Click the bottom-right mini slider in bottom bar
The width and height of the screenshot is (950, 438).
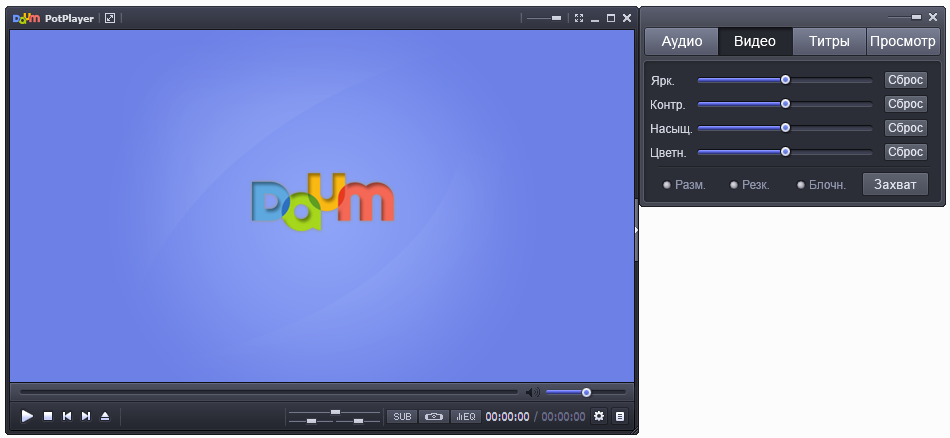358,421
